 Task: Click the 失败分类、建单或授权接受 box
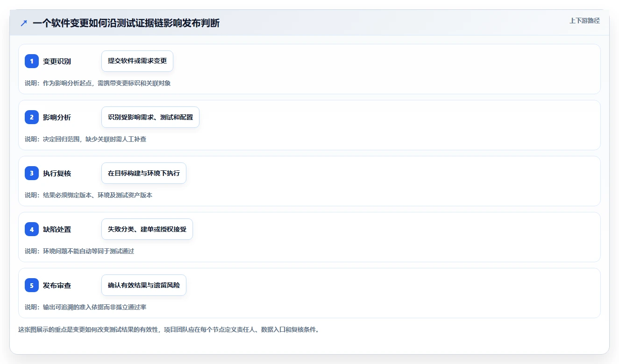pyautogui.click(x=147, y=229)
